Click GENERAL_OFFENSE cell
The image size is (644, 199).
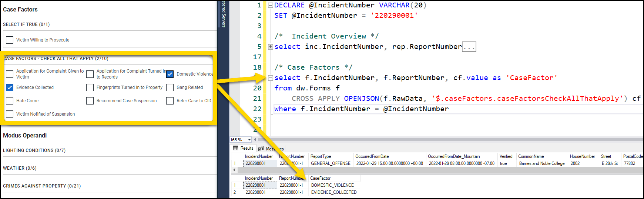point(331,163)
